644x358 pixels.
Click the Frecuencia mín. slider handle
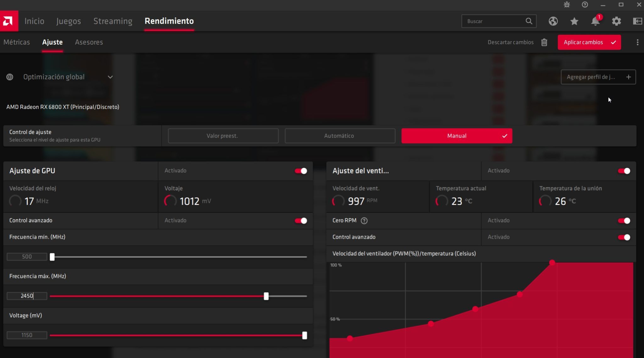click(x=52, y=257)
